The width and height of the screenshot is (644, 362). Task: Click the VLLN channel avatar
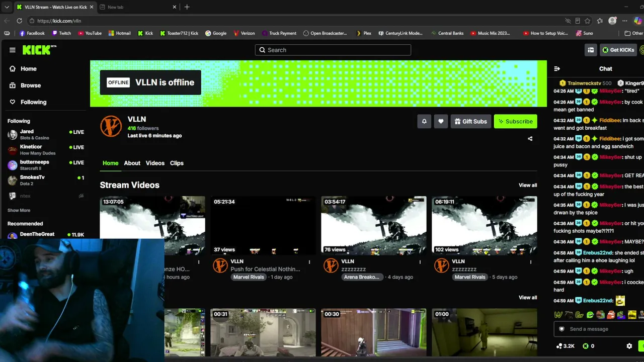click(x=111, y=126)
